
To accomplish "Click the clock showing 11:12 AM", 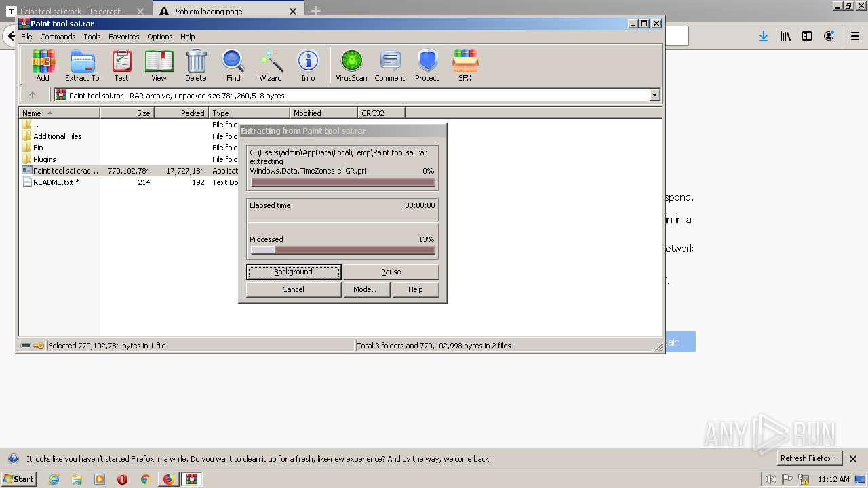I will click(x=833, y=479).
